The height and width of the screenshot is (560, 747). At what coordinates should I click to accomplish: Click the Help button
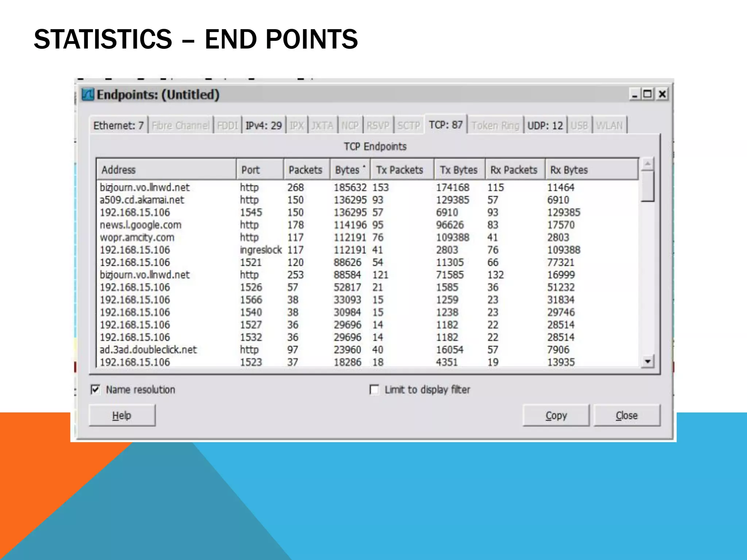[122, 415]
